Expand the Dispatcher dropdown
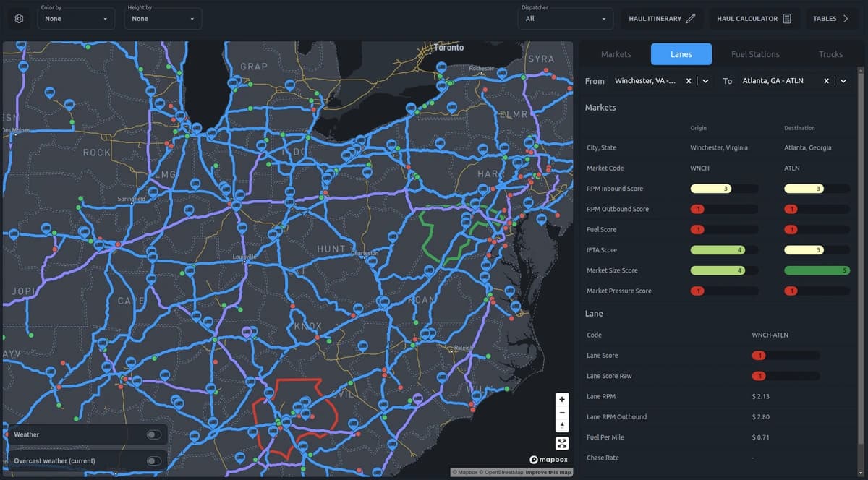868x480 pixels. click(566, 18)
